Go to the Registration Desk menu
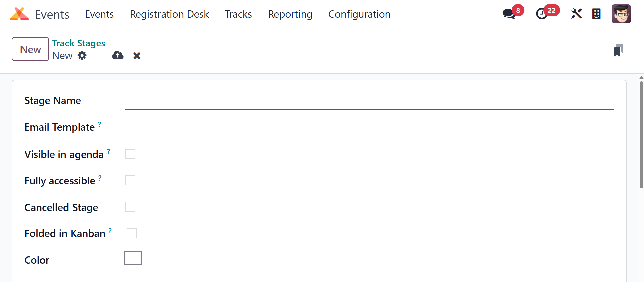The width and height of the screenshot is (644, 282). click(x=169, y=14)
